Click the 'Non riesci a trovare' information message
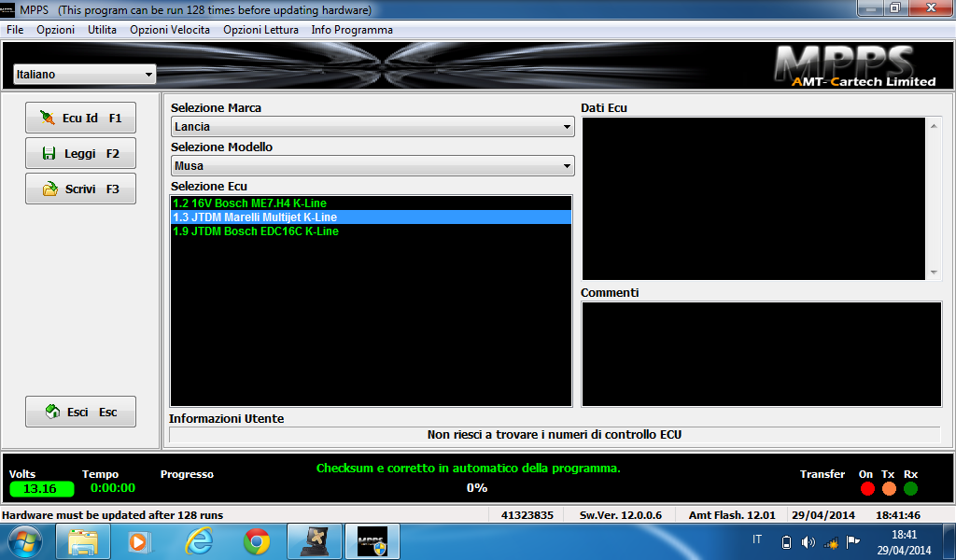This screenshot has height=560, width=956. click(555, 435)
